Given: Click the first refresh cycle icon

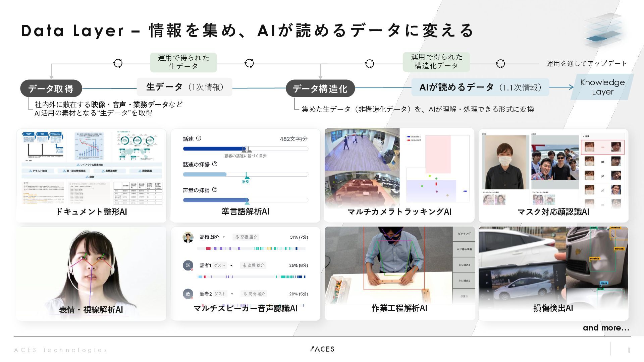Looking at the screenshot, I should click(118, 63).
